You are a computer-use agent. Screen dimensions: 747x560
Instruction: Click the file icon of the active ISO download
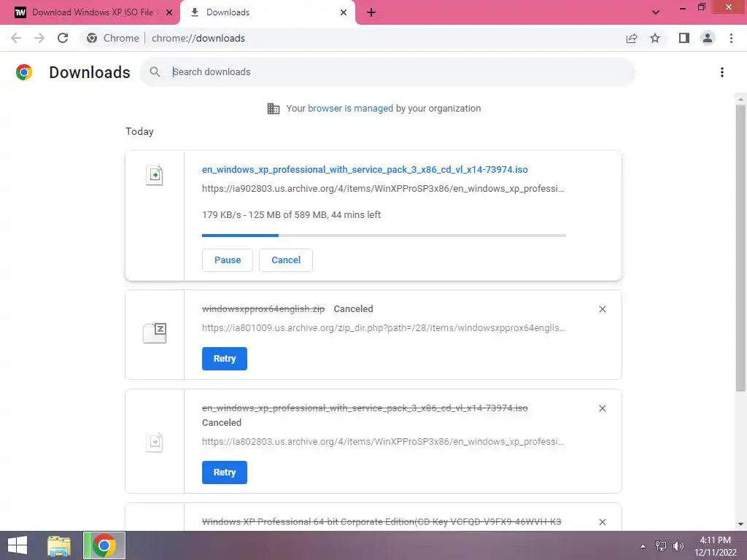[155, 175]
